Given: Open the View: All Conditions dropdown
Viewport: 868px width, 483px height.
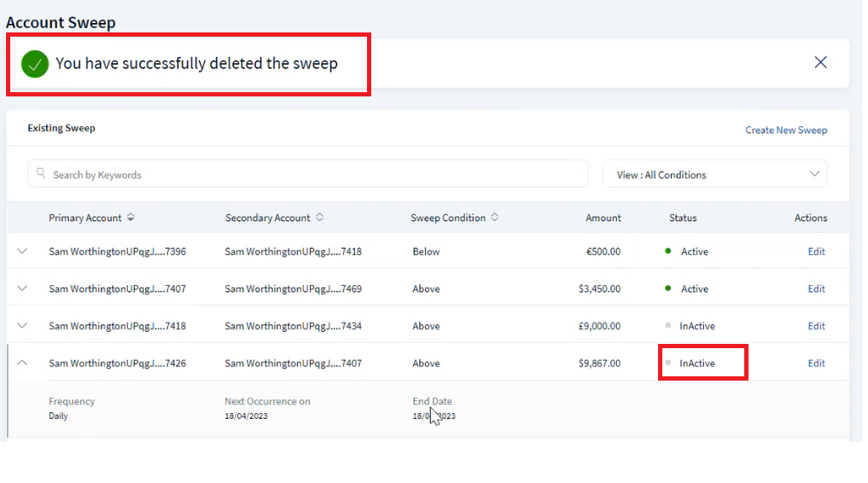Looking at the screenshot, I should pos(715,174).
